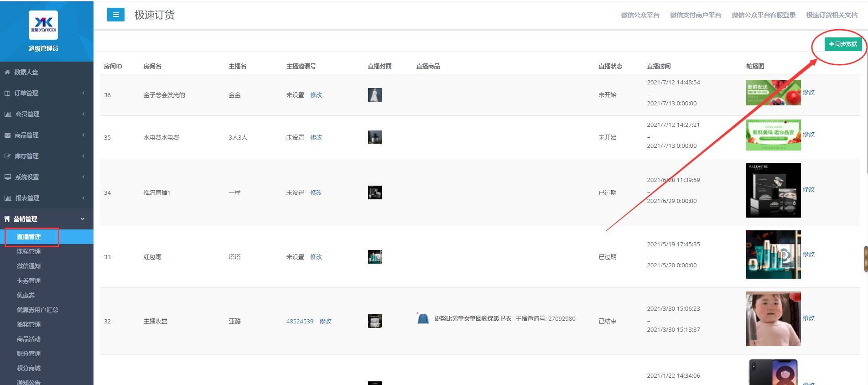Collapse the 营销管理 menu chevron
Image resolution: width=868 pixels, height=385 pixels.
coord(83,219)
